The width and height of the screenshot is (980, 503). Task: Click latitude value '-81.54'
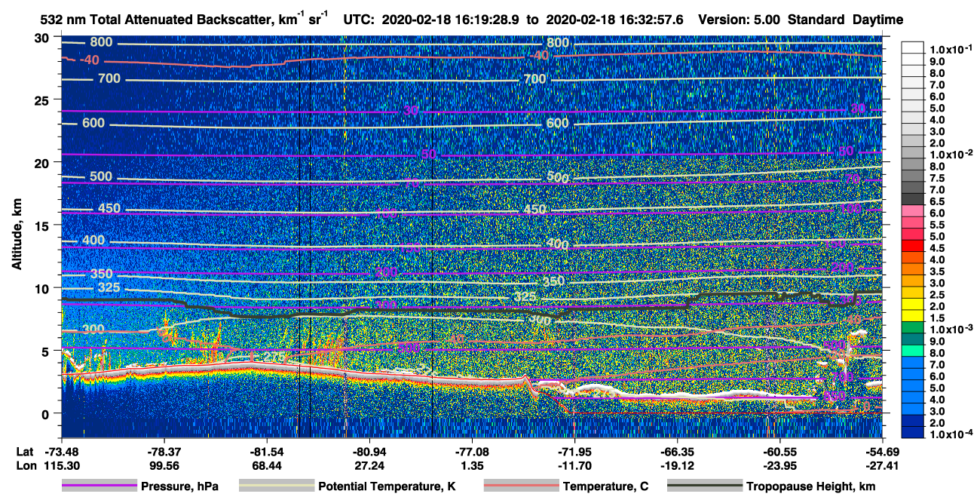[x=266, y=452]
